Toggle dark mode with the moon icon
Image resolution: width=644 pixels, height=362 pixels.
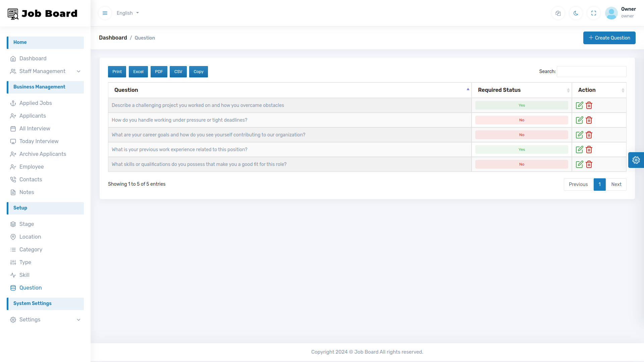[x=576, y=13]
